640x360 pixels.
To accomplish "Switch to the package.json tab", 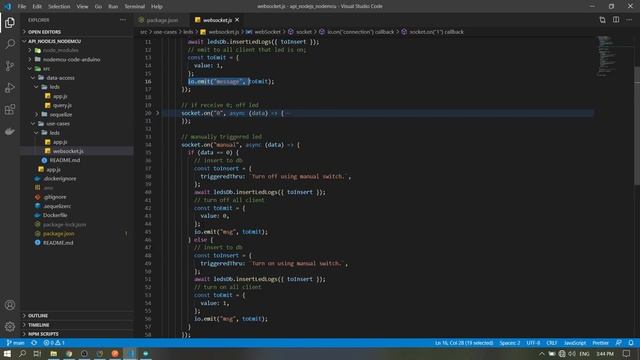I will pyautogui.click(x=162, y=20).
